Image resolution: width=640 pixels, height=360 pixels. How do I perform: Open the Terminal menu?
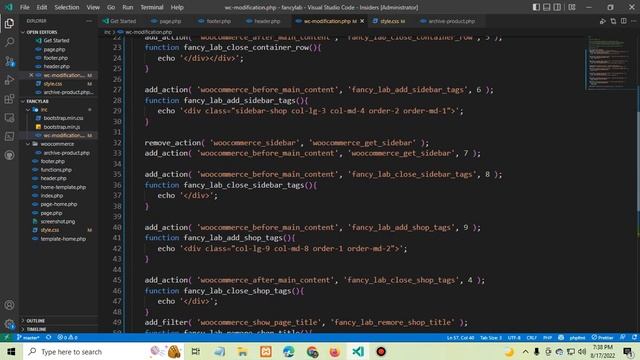click(152, 7)
